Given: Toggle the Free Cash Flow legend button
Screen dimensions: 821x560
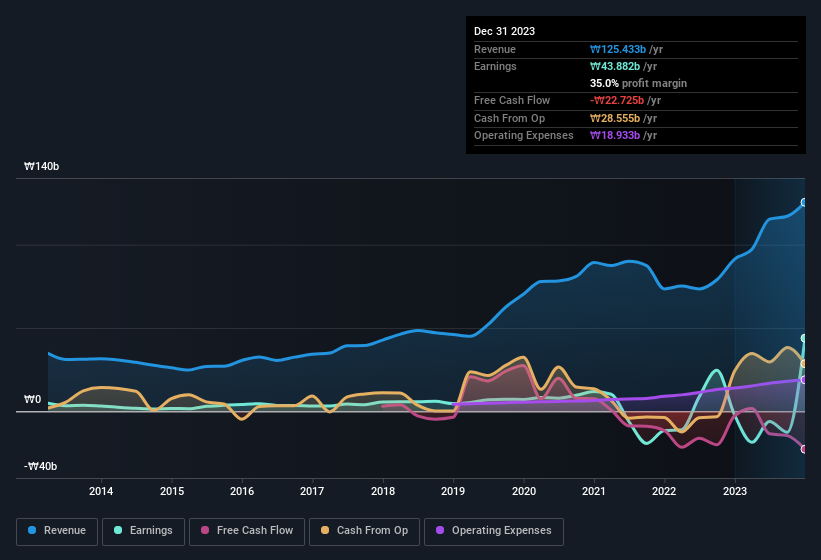Looking at the screenshot, I should (x=247, y=531).
